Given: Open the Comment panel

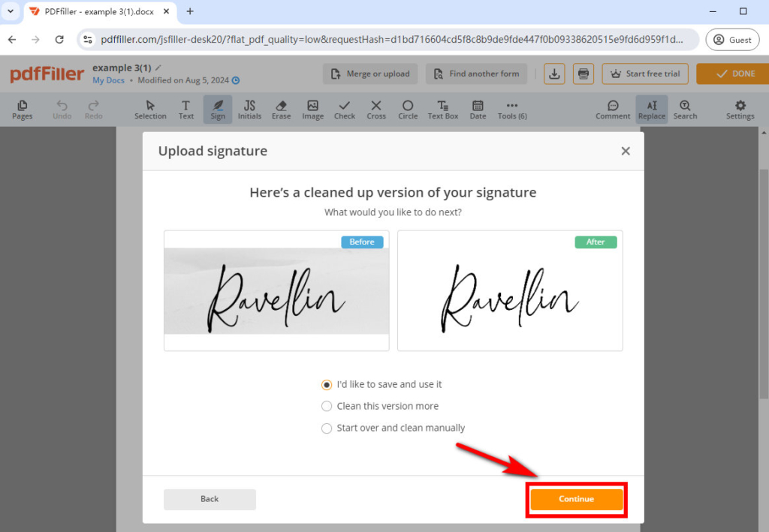Looking at the screenshot, I should pyautogui.click(x=613, y=110).
